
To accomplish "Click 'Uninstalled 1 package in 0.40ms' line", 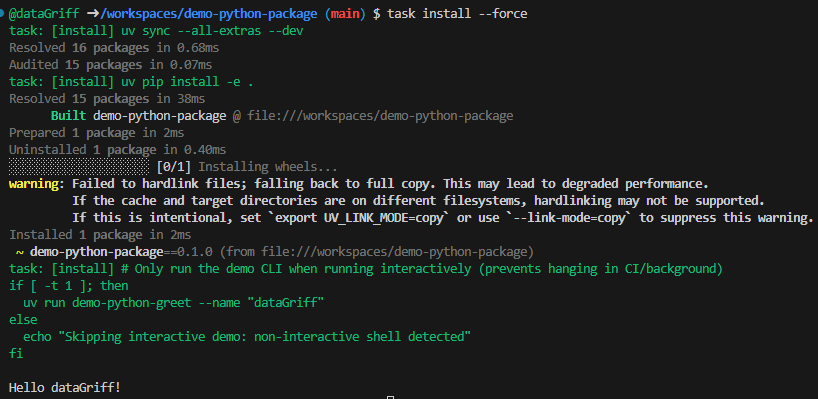I will point(117,150).
